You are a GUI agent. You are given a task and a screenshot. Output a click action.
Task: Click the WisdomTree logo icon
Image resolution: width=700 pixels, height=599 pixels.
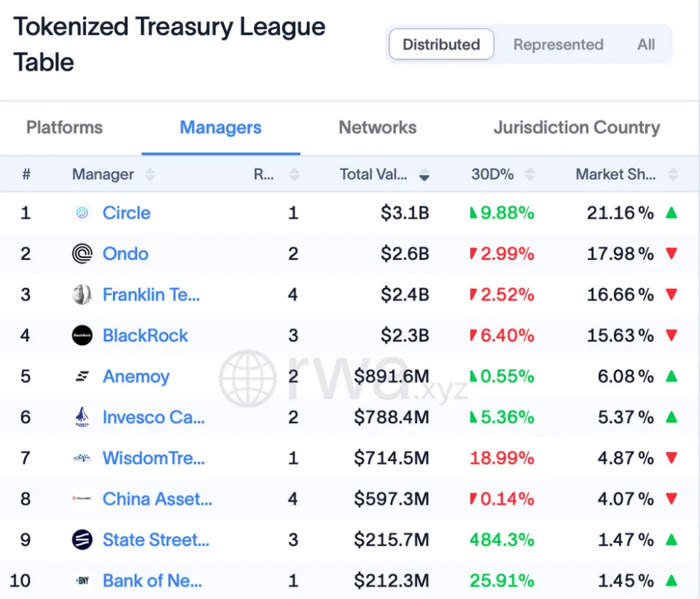coord(82,458)
